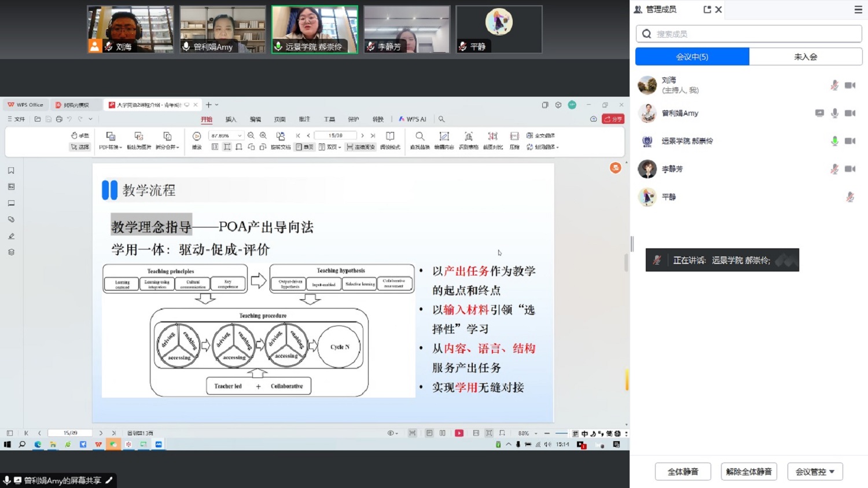Click the zoom slider in status bar
Image resolution: width=868 pixels, height=488 pixels.
(561, 434)
